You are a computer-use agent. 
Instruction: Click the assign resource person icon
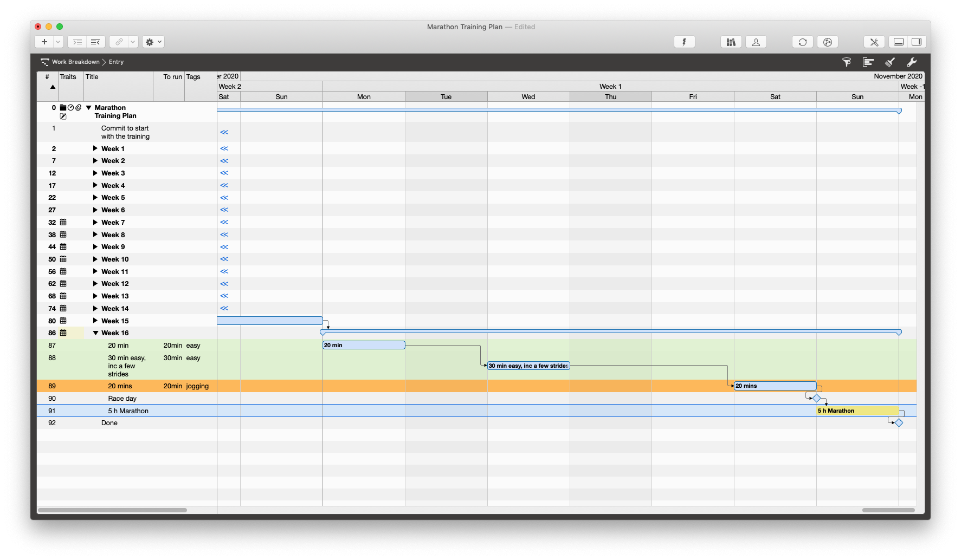pos(756,42)
